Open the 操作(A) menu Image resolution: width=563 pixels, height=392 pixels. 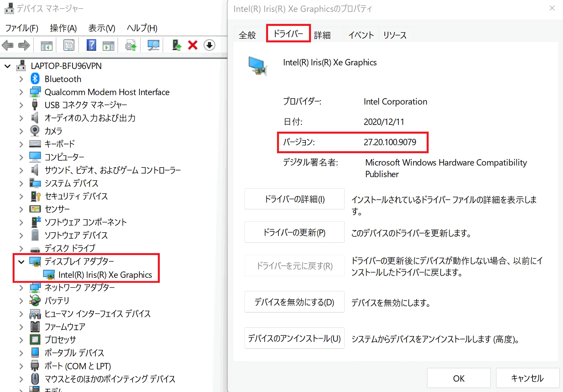tap(63, 28)
